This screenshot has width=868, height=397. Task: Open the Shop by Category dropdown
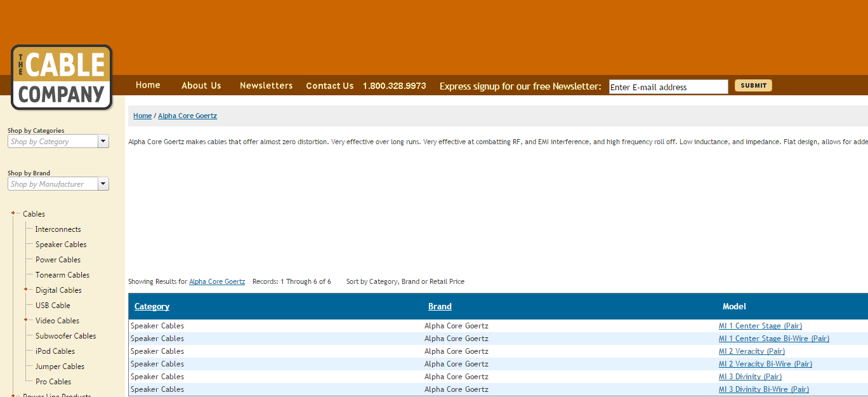[x=103, y=142]
